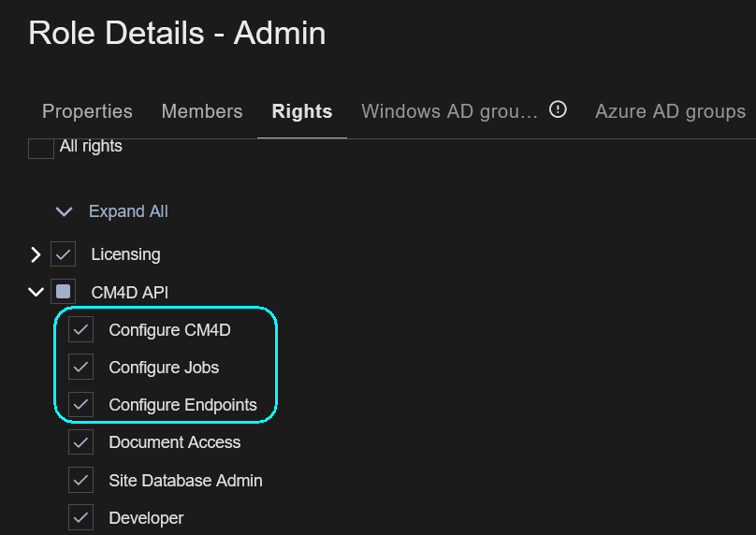Toggle the Developer right checkbox
This screenshot has height=535, width=756.
pyautogui.click(x=81, y=518)
